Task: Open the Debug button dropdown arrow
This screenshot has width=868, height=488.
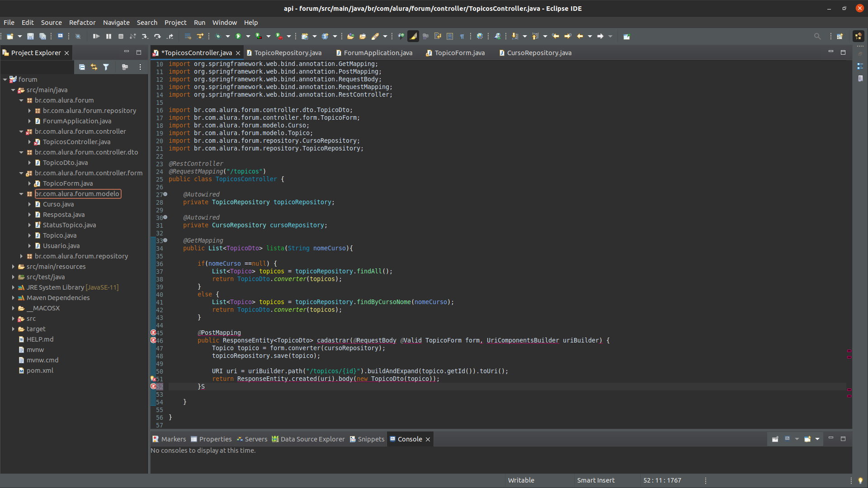Action: point(228,36)
